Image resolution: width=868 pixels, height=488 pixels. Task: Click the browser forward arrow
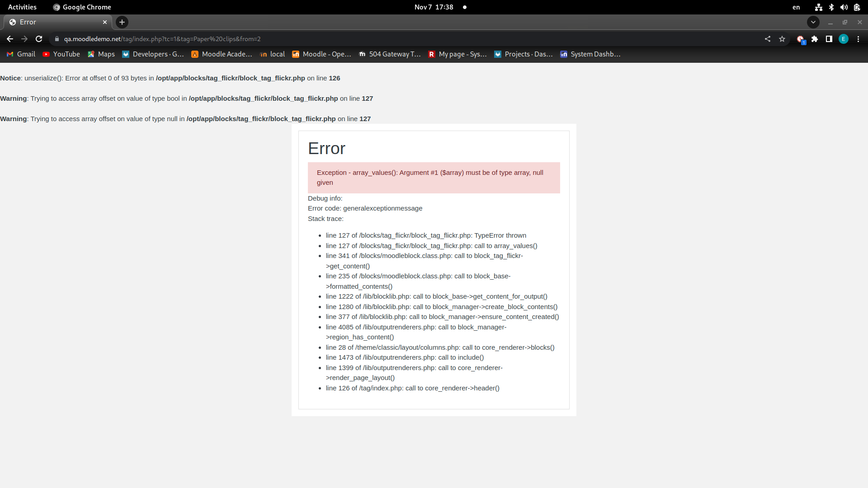pyautogui.click(x=24, y=39)
